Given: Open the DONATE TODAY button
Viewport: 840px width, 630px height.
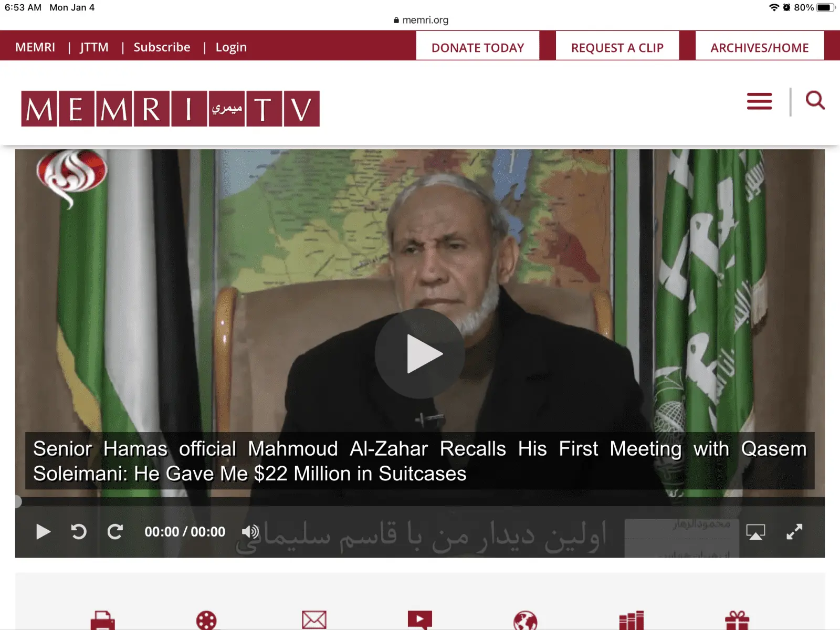Looking at the screenshot, I should pyautogui.click(x=478, y=46).
